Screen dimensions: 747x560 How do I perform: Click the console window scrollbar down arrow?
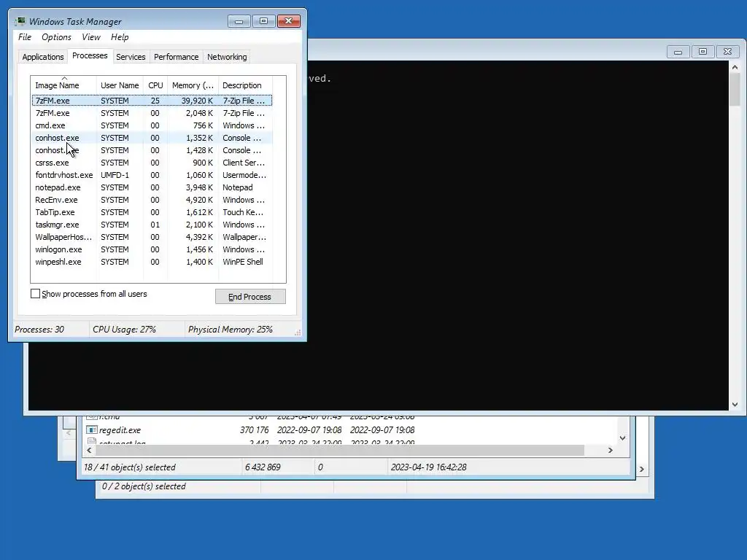tap(735, 404)
